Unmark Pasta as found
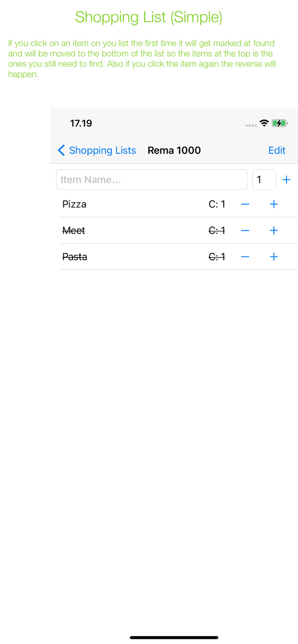The image size is (298, 644). 74,256
